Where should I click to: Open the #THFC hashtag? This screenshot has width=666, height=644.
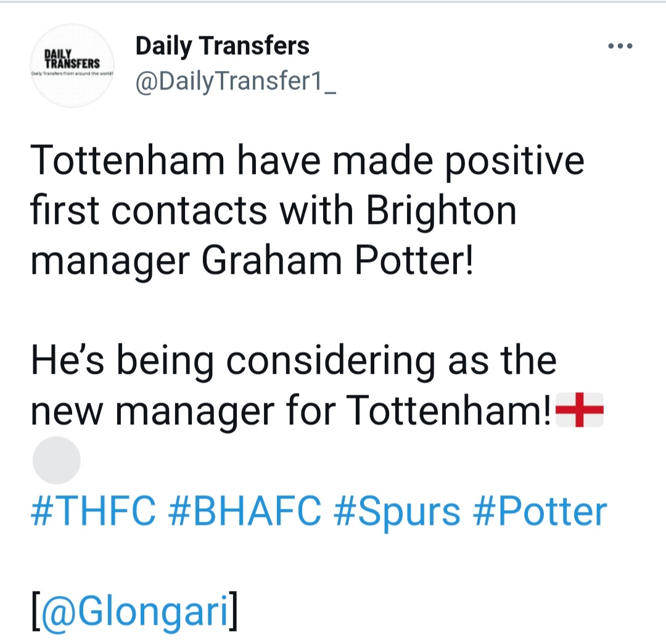point(94,511)
